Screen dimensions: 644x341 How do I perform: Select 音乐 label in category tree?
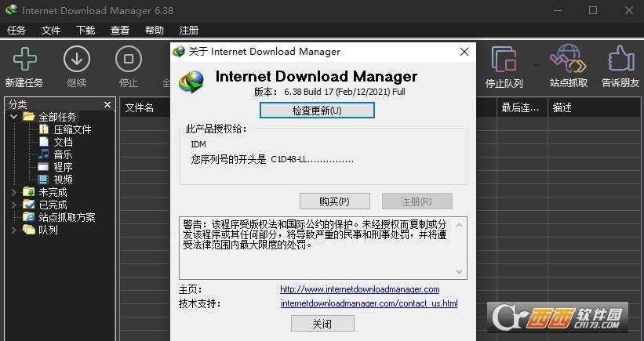[x=63, y=154]
